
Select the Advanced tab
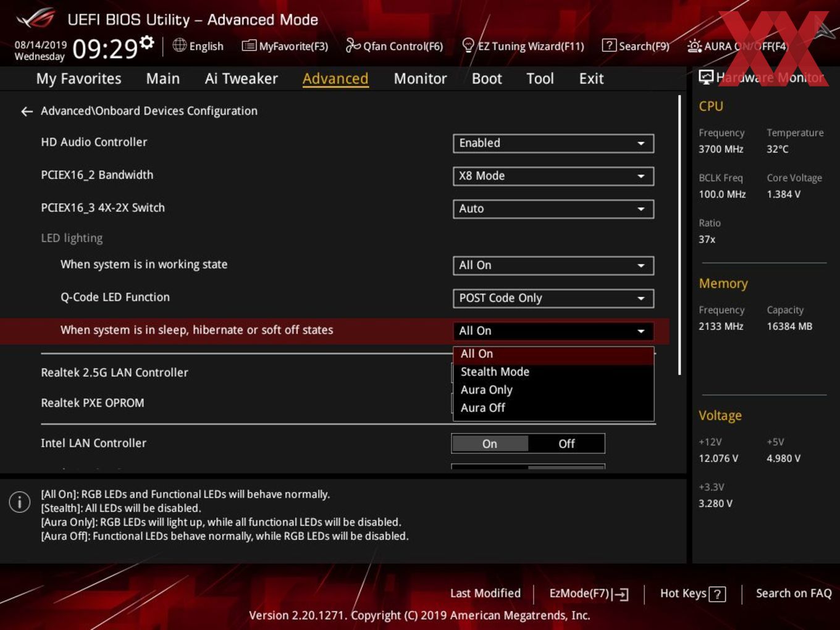(335, 78)
